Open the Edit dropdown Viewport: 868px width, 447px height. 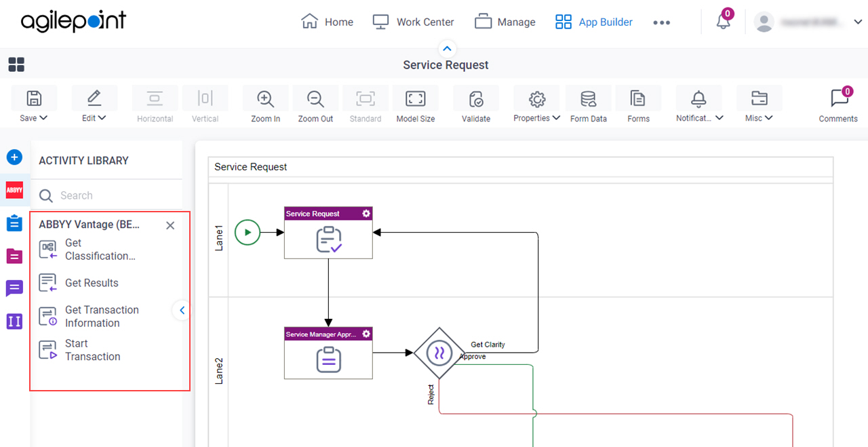click(x=94, y=104)
